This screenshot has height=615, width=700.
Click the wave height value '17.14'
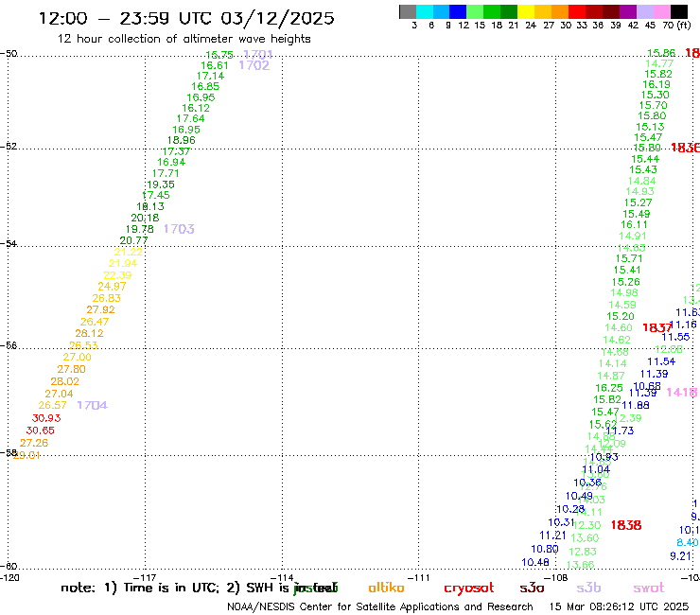point(210,76)
